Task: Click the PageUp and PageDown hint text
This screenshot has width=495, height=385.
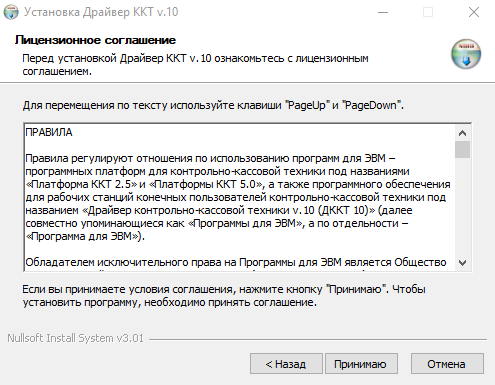Action: click(x=213, y=105)
